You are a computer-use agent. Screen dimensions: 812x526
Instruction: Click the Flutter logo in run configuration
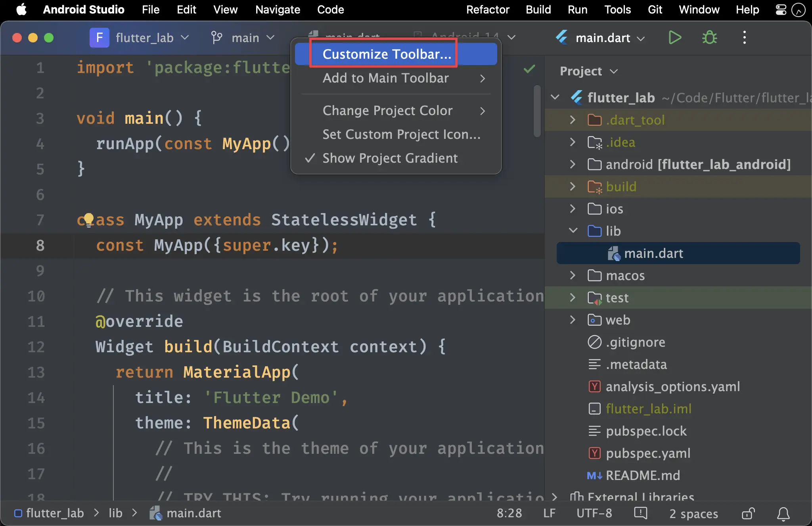562,38
